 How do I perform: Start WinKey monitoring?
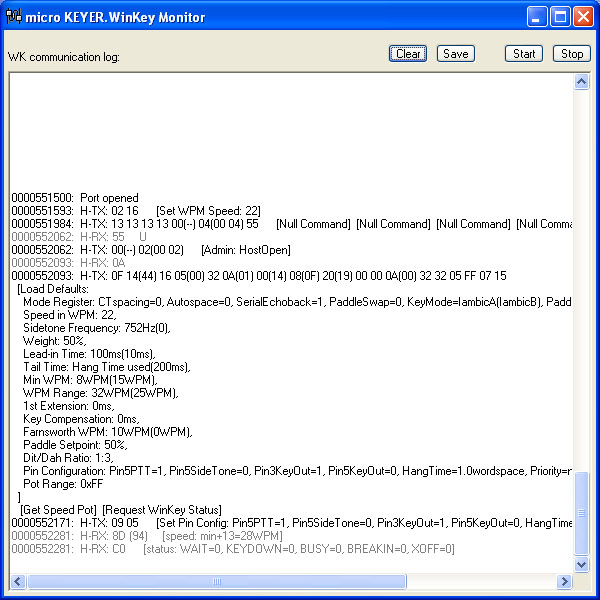523,54
